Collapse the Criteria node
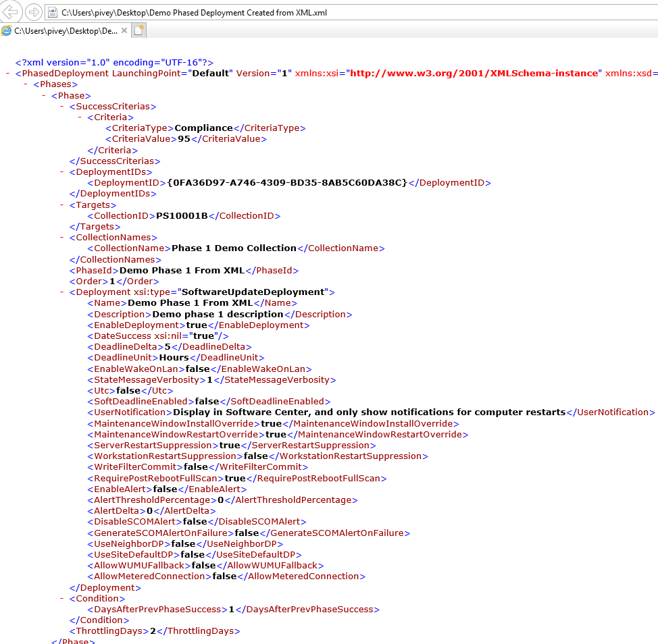Screen dimensions: 658x644 click(x=80, y=117)
